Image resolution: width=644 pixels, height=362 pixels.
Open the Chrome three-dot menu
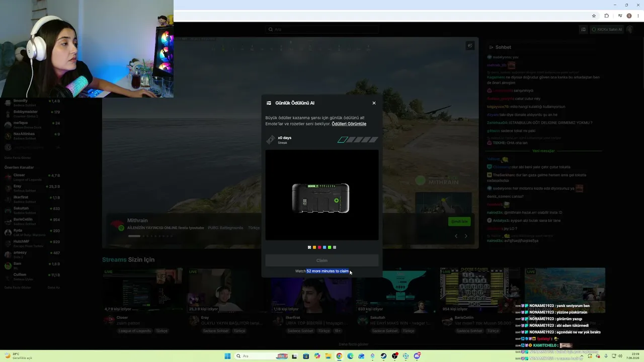637,16
